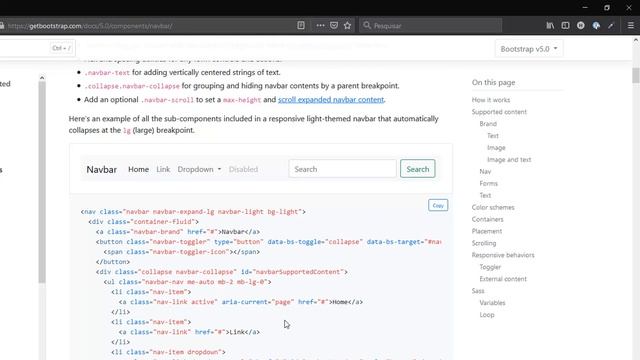Focus the navbar example Search input
This screenshot has width=640, height=360.
click(342, 169)
